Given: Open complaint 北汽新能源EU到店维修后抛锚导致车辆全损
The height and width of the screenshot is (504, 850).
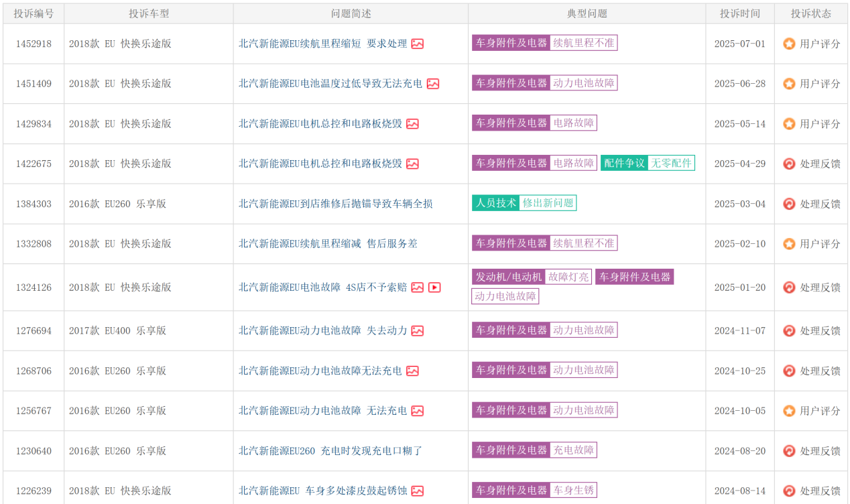Looking at the screenshot, I should click(336, 204).
